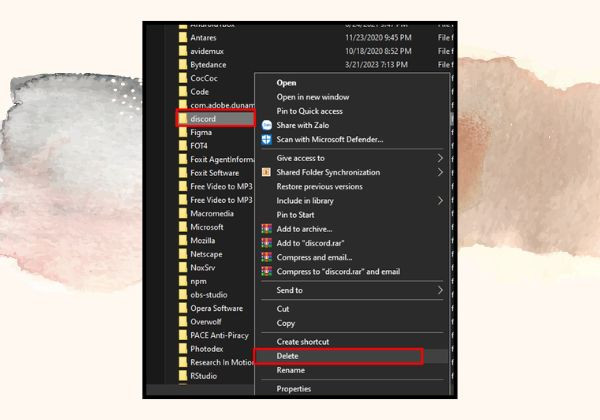This screenshot has width=600, height=420.
Task: Select the Opera Software folder name
Action: (x=217, y=308)
